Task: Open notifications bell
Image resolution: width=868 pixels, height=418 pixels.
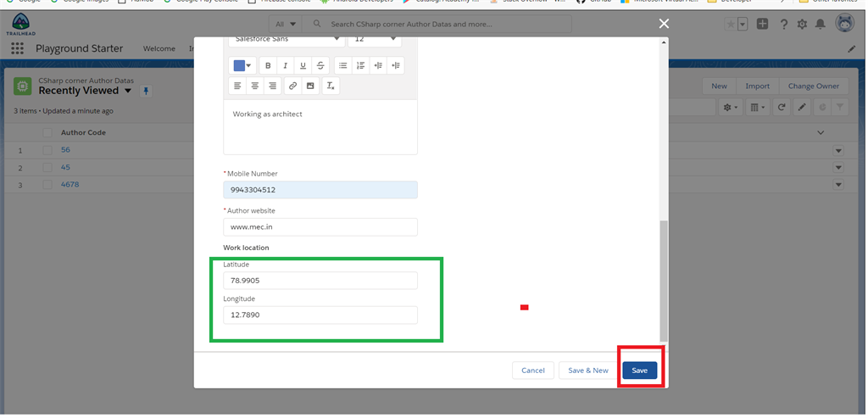Action: 821,24
